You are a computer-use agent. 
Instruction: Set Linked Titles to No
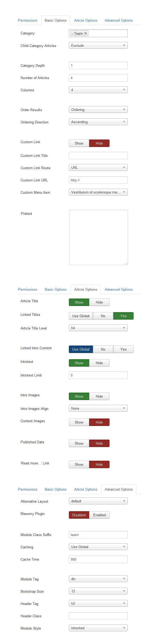coord(103,316)
